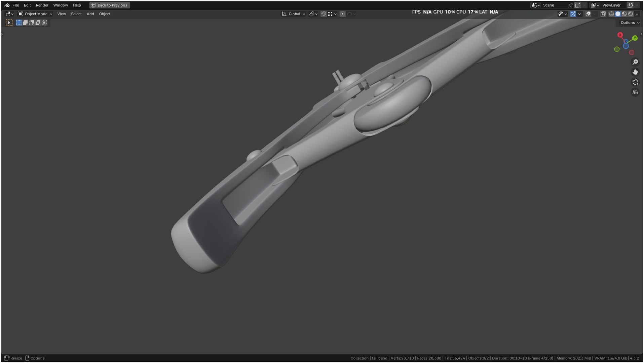Switch to Solid viewport shading
The height and width of the screenshot is (363, 644).
pyautogui.click(x=618, y=14)
